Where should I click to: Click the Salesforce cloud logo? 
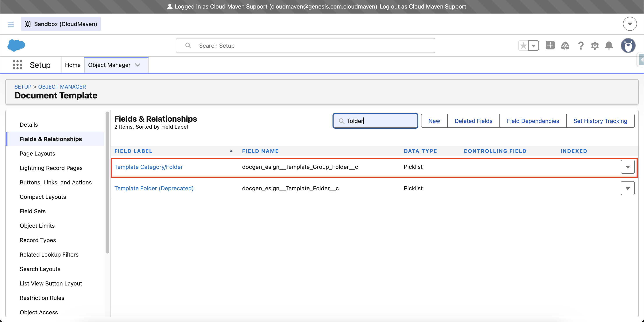[16, 45]
